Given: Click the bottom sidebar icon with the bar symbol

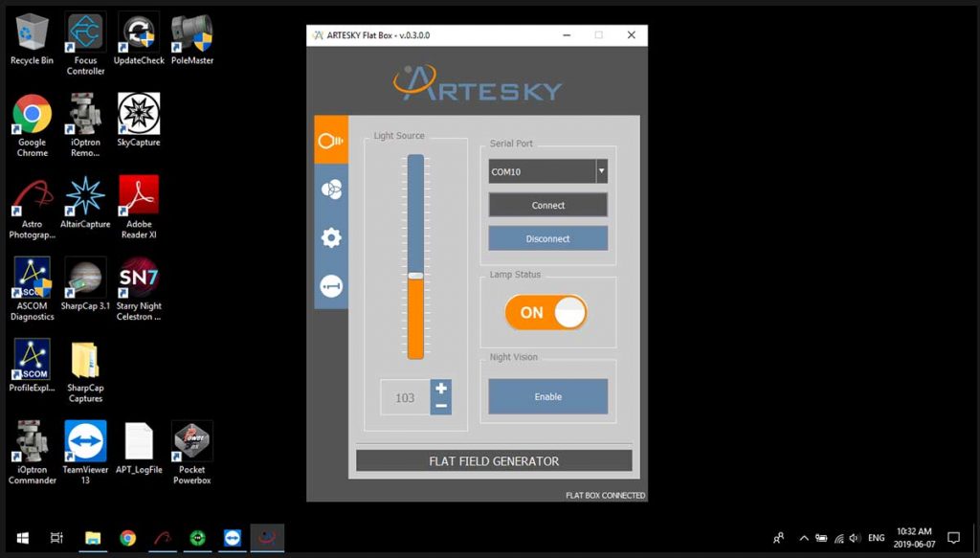Looking at the screenshot, I should (x=331, y=286).
